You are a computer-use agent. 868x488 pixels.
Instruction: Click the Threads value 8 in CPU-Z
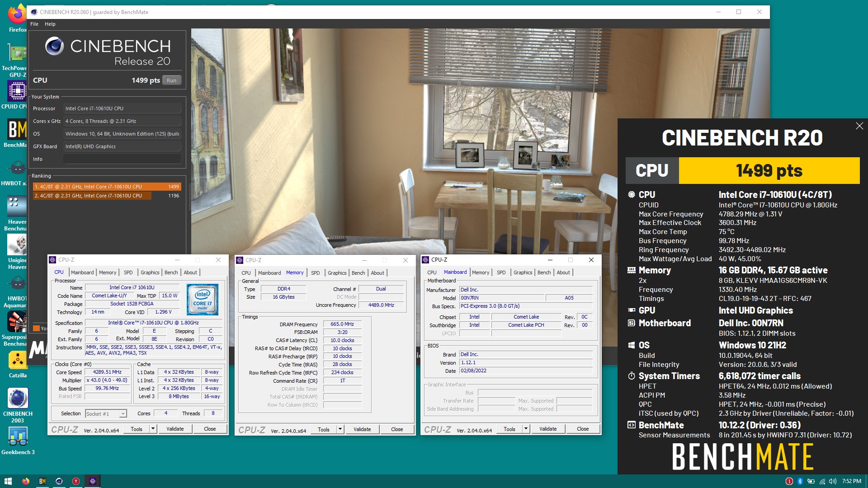click(213, 413)
